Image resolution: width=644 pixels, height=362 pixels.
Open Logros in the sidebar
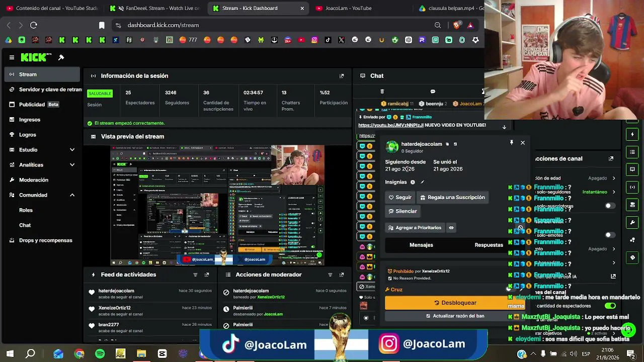coord(42,135)
